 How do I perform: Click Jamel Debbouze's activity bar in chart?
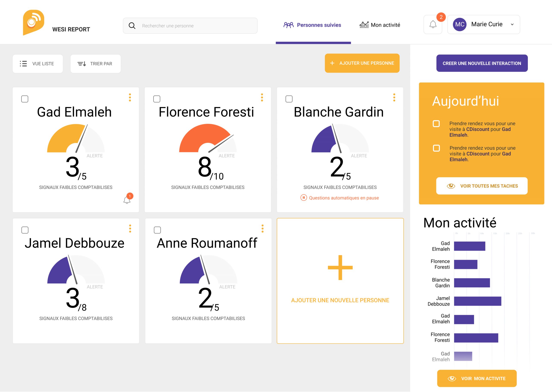coord(477,301)
